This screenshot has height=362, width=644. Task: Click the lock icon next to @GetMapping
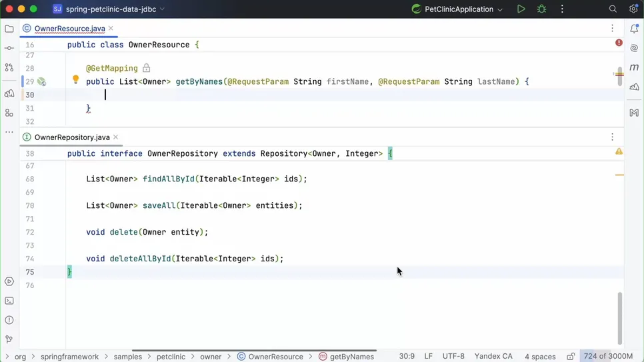[x=146, y=68]
